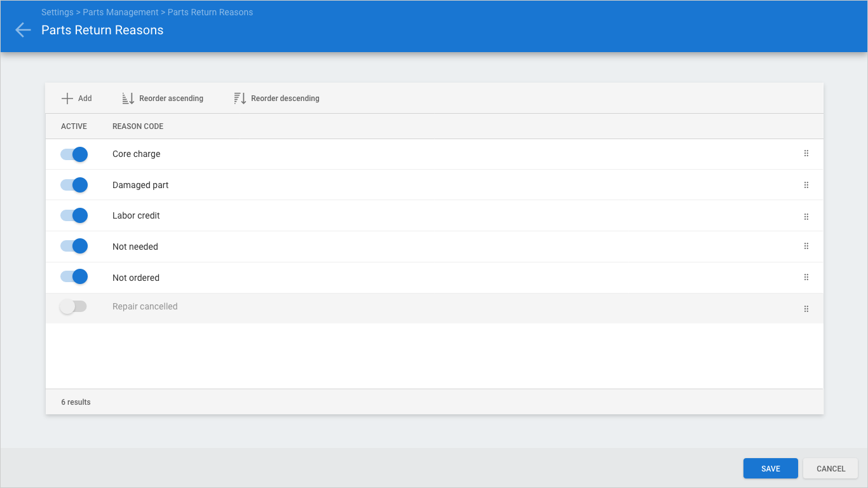
Task: Click drag handle for Not needed row
Action: coord(806,247)
